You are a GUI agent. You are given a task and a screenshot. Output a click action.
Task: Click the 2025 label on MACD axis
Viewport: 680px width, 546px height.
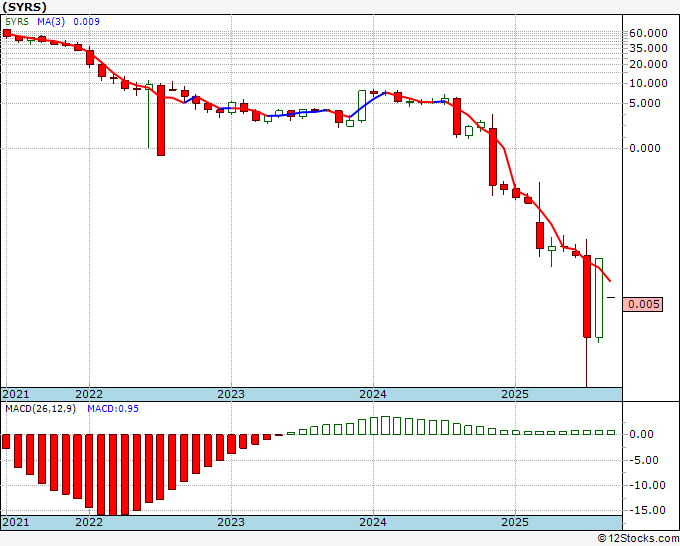[515, 522]
